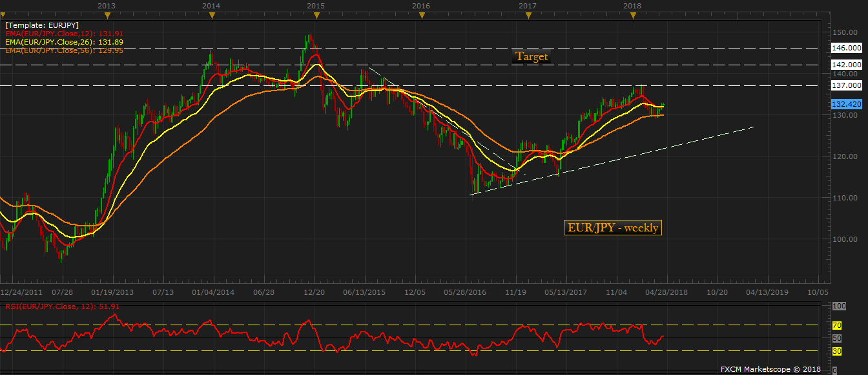Click the orange triangle marker under 2017

527,16
